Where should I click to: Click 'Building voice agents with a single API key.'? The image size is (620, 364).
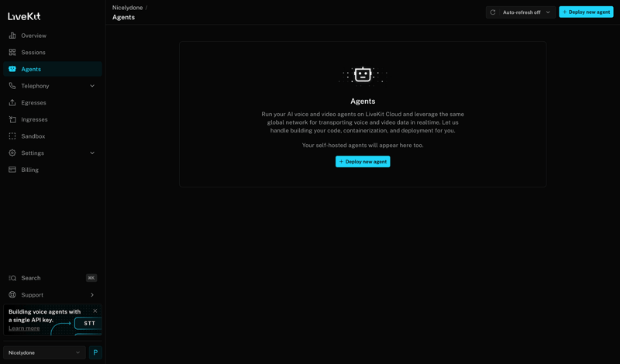coord(45,316)
